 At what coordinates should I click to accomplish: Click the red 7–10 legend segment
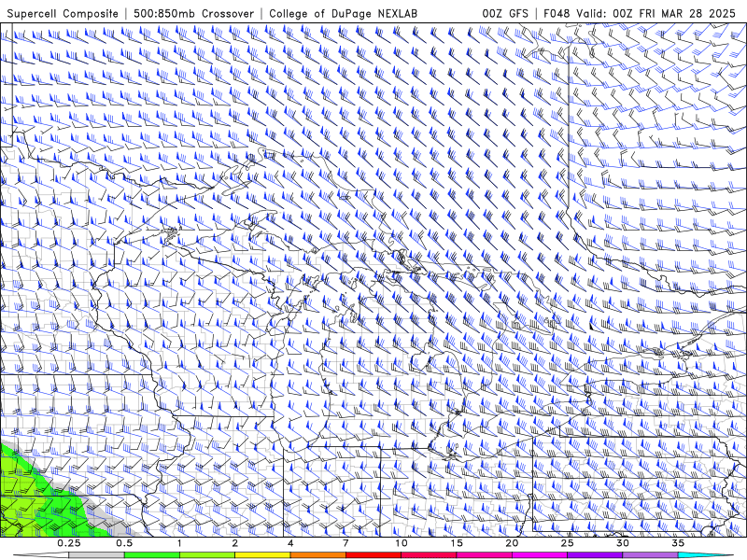click(373, 555)
